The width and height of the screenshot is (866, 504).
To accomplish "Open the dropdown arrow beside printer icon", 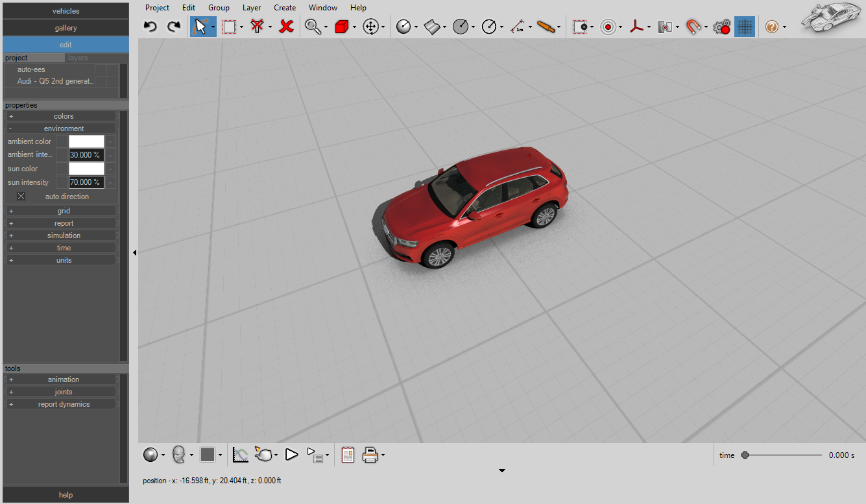I will coord(383,455).
